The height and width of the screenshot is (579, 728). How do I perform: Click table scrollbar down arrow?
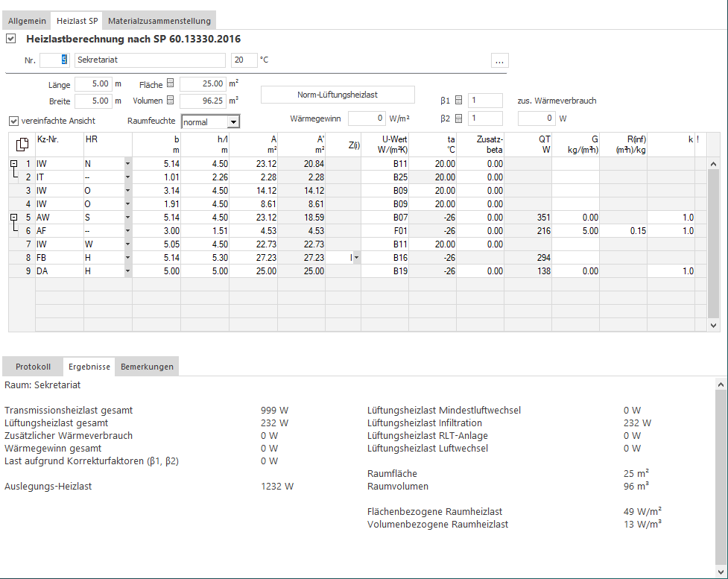click(714, 326)
